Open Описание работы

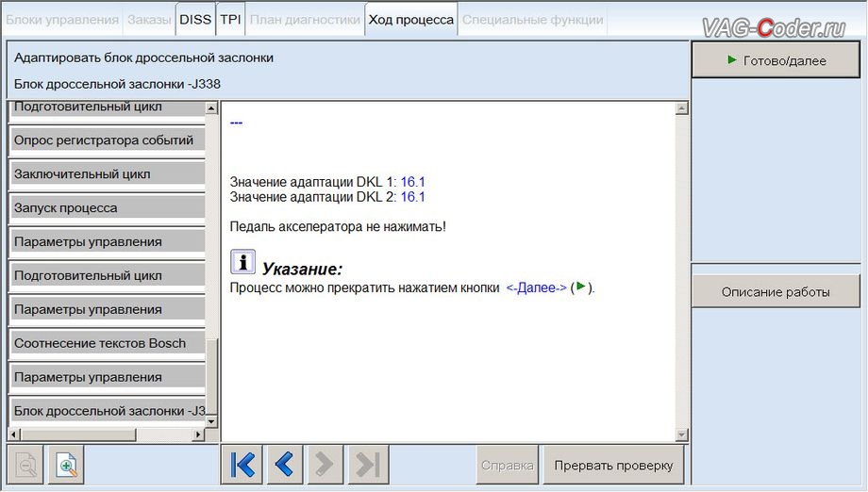pos(776,292)
